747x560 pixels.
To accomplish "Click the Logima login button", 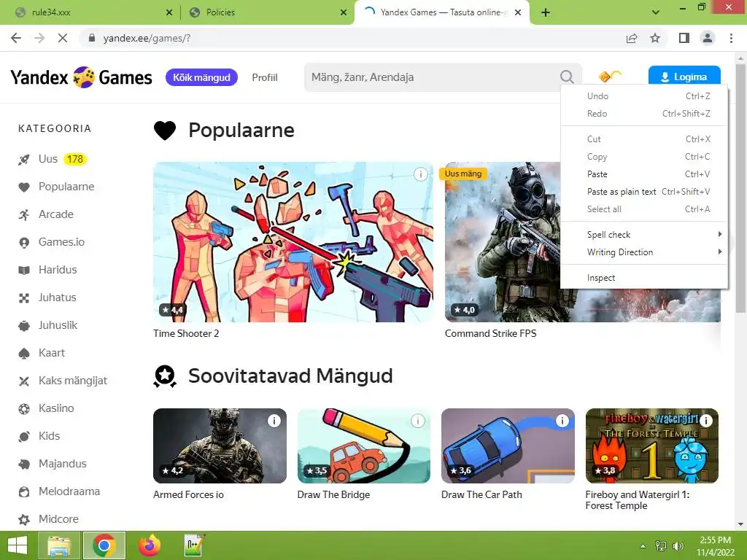I will 684,77.
